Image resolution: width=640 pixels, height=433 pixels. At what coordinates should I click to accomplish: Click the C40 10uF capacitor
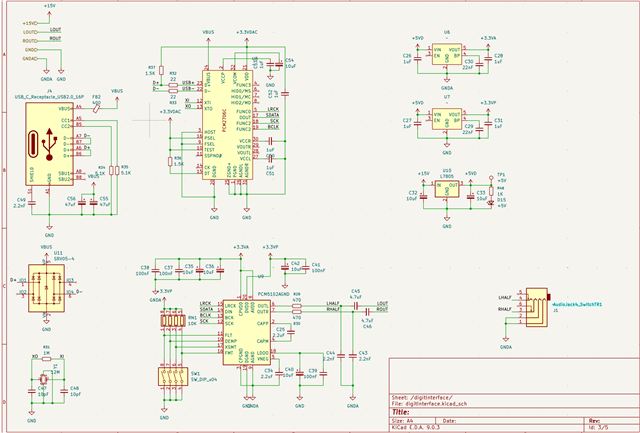coord(300,373)
